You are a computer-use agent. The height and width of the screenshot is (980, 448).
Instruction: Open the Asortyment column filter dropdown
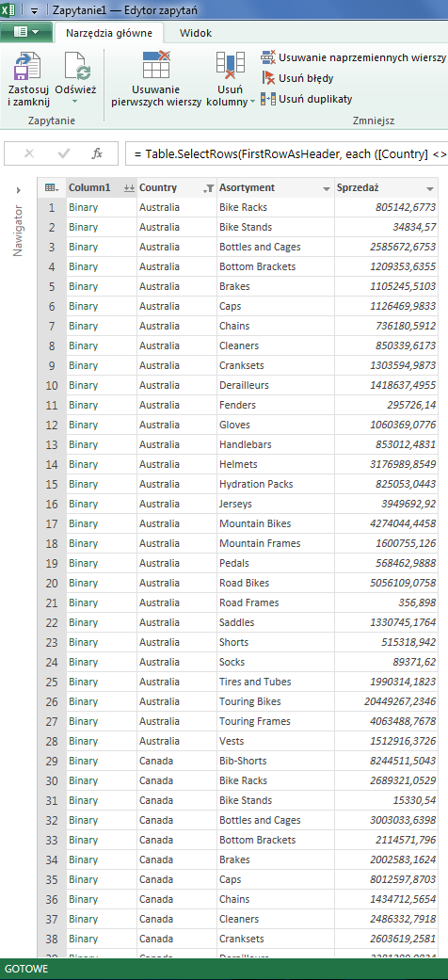coord(327,188)
